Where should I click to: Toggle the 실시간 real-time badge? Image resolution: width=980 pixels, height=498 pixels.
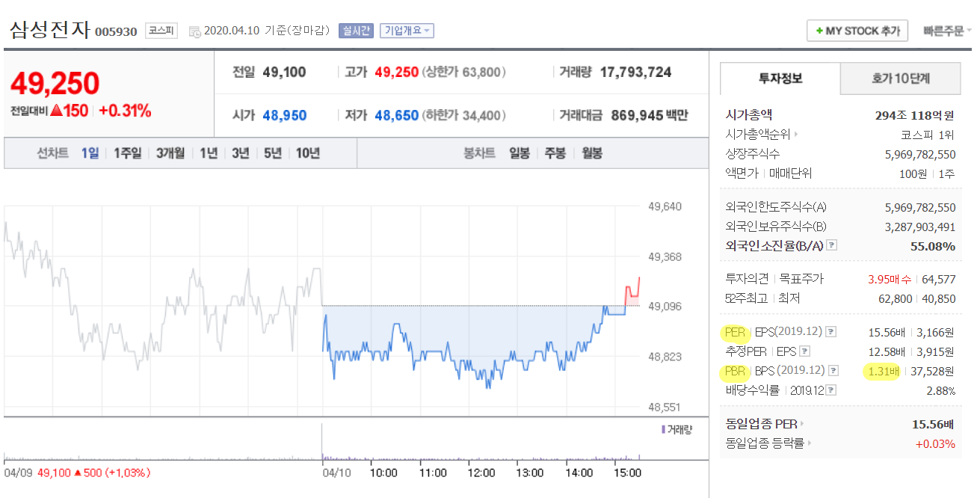point(356,31)
